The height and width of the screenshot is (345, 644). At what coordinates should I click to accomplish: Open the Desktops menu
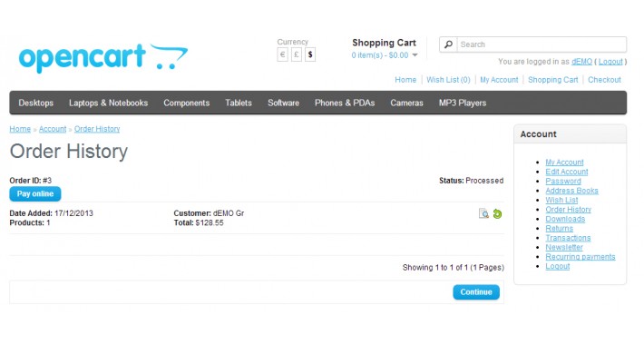pyautogui.click(x=35, y=103)
